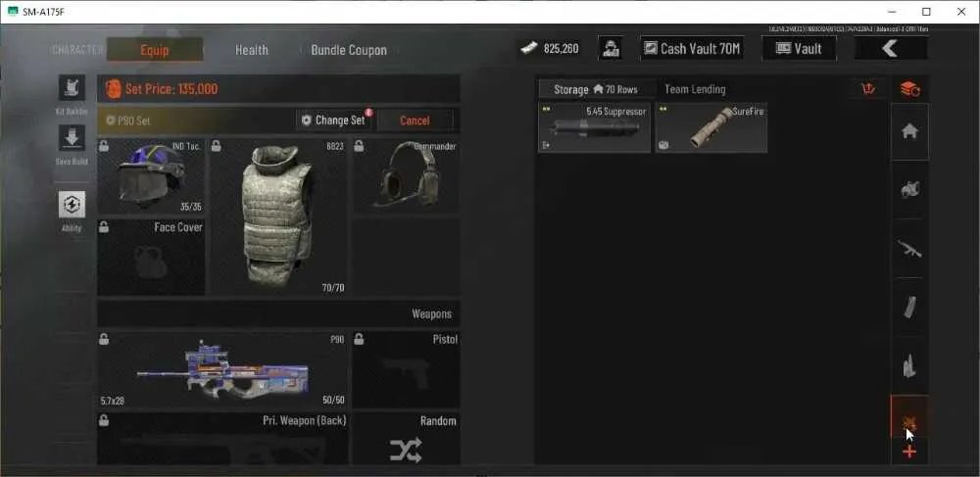Click the Save Build download icon
980x477 pixels.
(72, 138)
